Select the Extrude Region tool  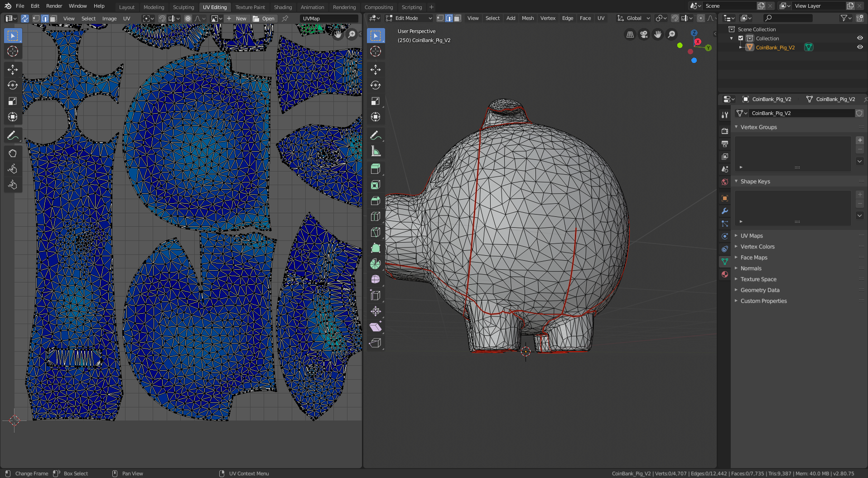[x=375, y=169]
